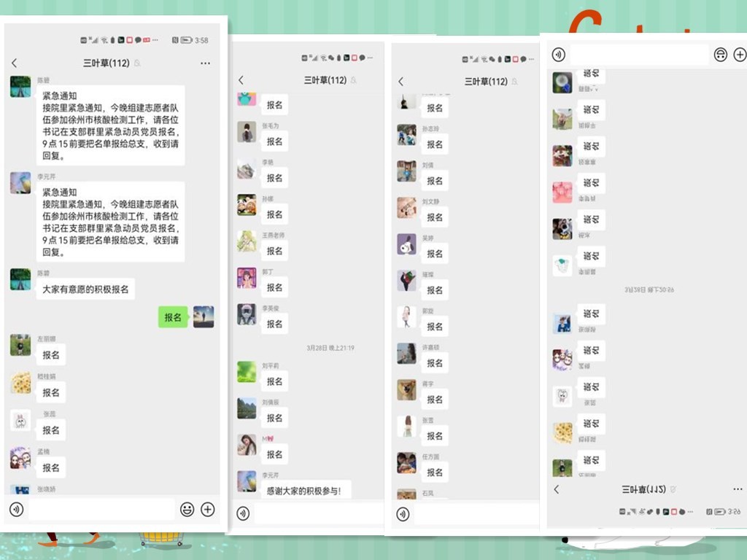Click the back arrow in the upside-down chat
Image resolution: width=747 pixels, height=560 pixels.
pos(557,489)
